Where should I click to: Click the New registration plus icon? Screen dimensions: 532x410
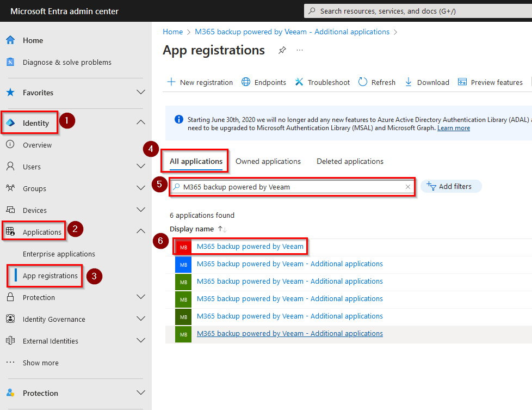coord(171,82)
